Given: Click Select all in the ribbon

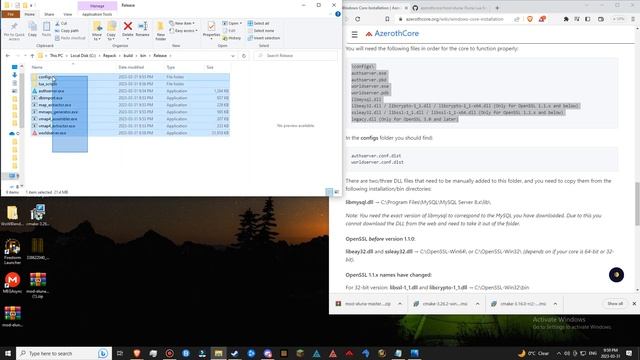Looking at the screenshot, I should tap(258, 24).
